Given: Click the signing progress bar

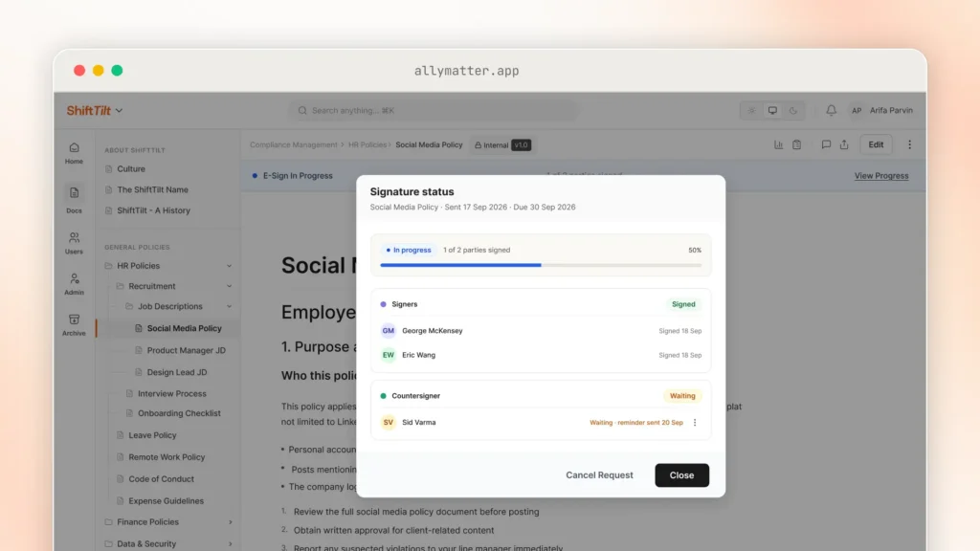Looking at the screenshot, I should tap(541, 265).
